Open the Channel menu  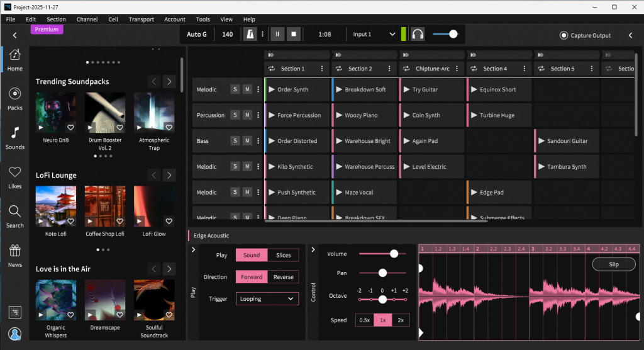point(87,20)
